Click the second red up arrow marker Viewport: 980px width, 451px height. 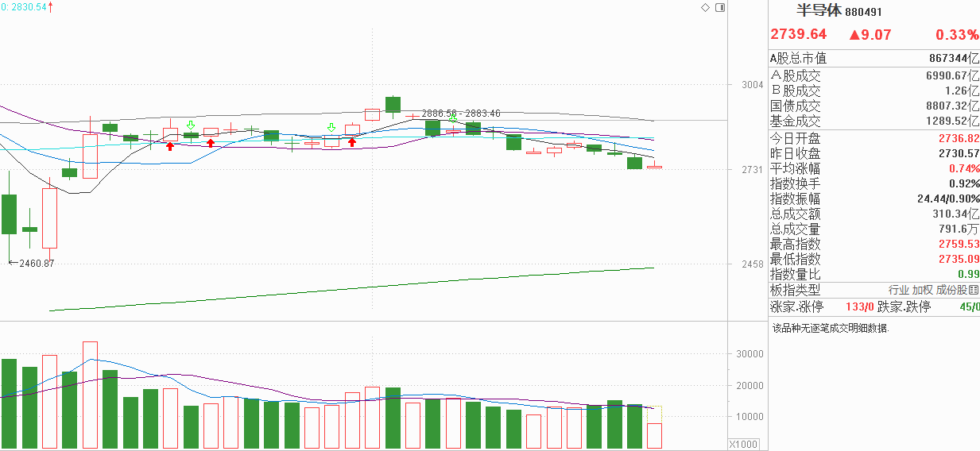211,143
